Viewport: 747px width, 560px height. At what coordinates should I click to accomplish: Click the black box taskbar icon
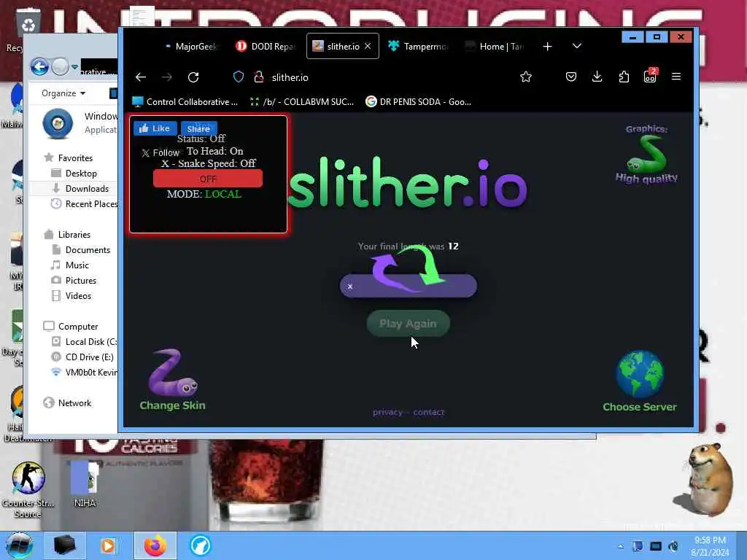[64, 545]
